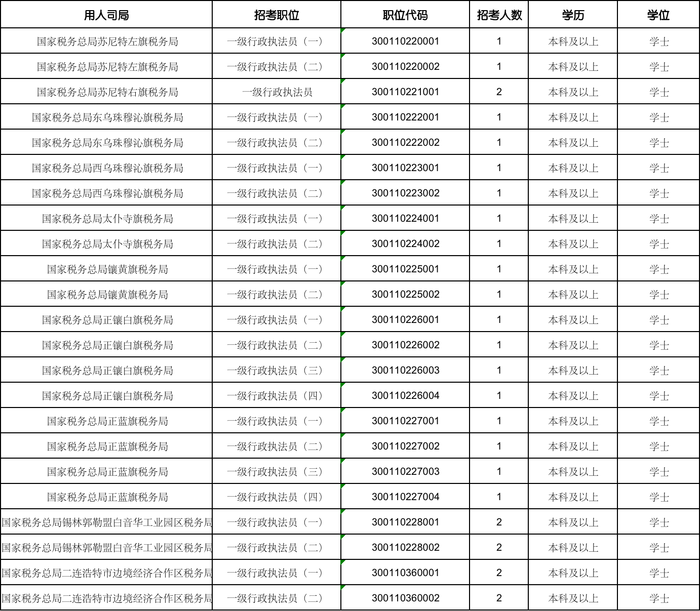Click position code 300110227003

tap(405, 471)
